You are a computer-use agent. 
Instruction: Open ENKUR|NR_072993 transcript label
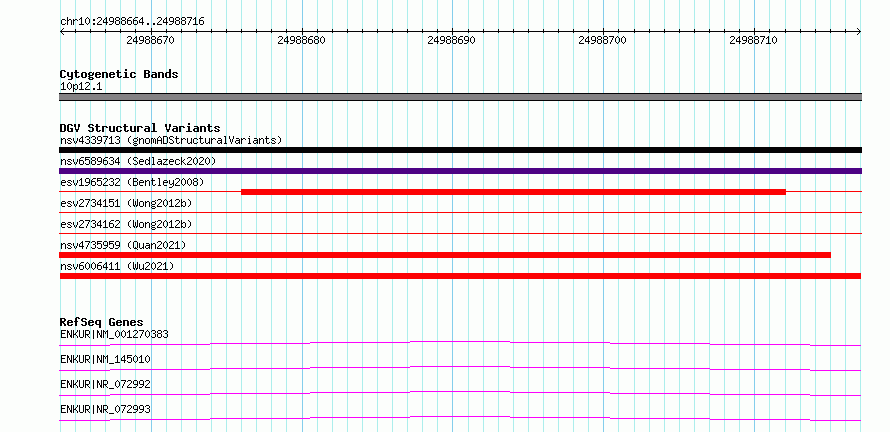tap(105, 409)
